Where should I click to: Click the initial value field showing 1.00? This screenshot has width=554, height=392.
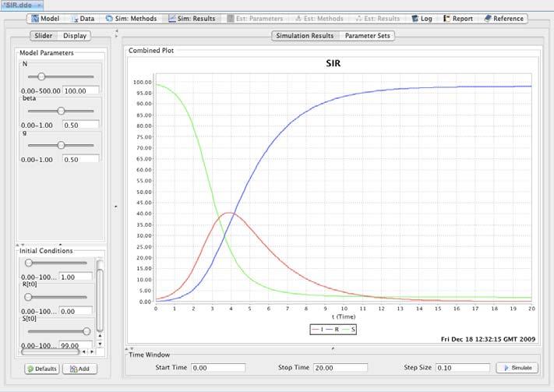76,277
